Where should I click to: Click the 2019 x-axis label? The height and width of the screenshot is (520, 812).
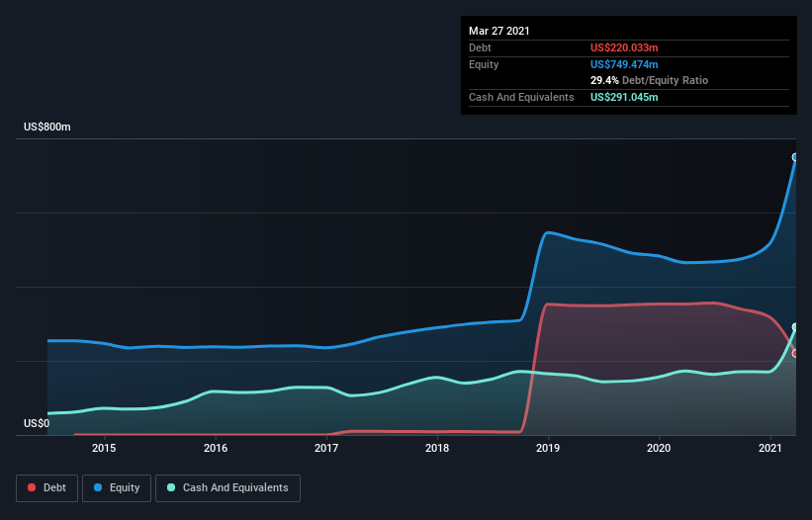point(548,448)
